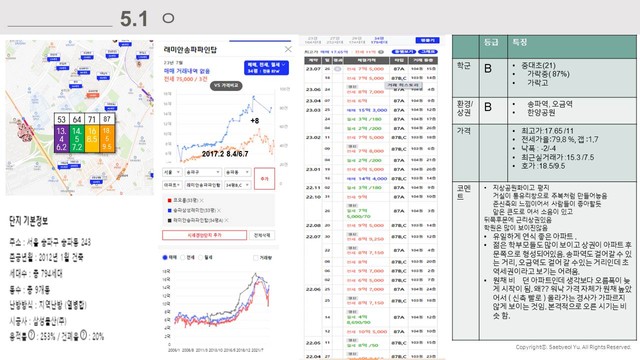Click the red-outlined 추가 button
Image resolution: width=640 pixels, height=360 pixels.
click(264, 178)
